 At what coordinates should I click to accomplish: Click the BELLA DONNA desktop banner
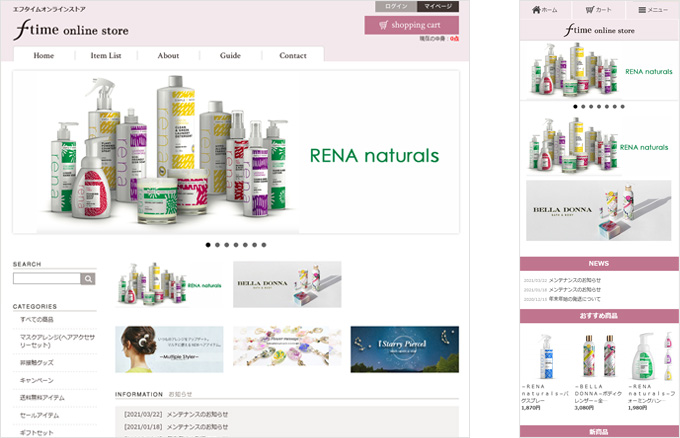(287, 284)
